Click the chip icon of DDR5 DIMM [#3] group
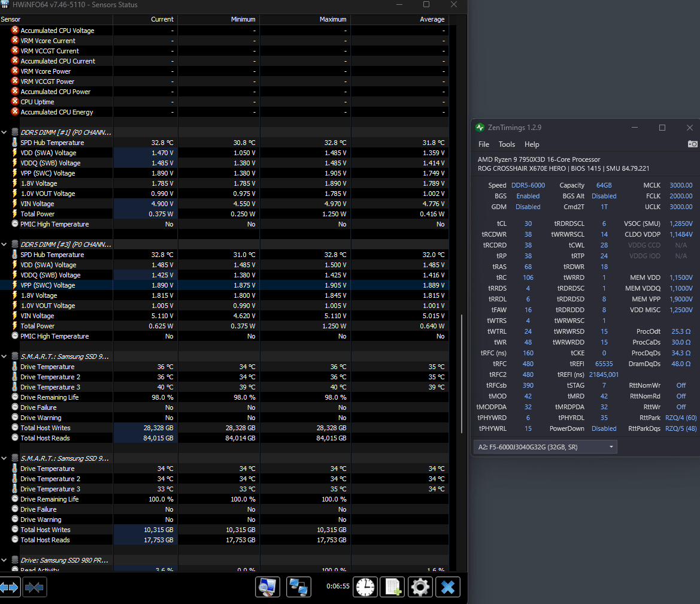This screenshot has height=604, width=700. click(x=15, y=244)
